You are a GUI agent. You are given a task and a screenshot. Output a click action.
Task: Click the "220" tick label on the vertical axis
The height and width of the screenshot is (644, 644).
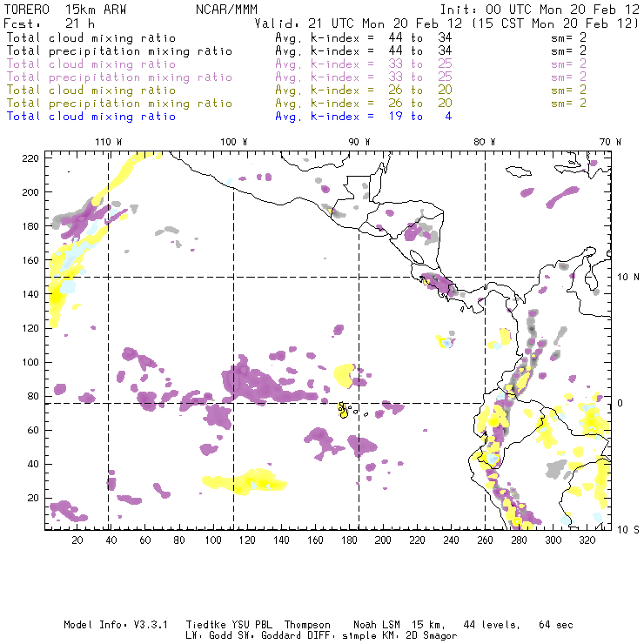pyautogui.click(x=30, y=158)
